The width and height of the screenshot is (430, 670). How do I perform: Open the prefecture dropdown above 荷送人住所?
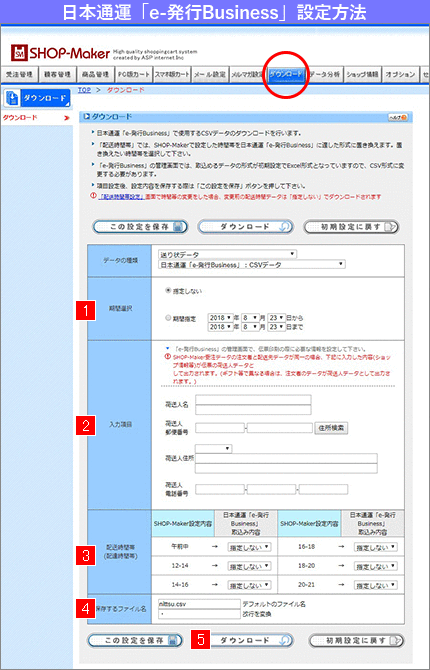point(213,449)
